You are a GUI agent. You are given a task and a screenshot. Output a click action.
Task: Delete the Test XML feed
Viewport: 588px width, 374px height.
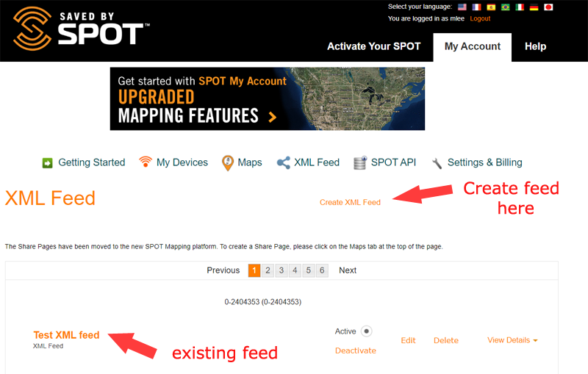pos(445,340)
